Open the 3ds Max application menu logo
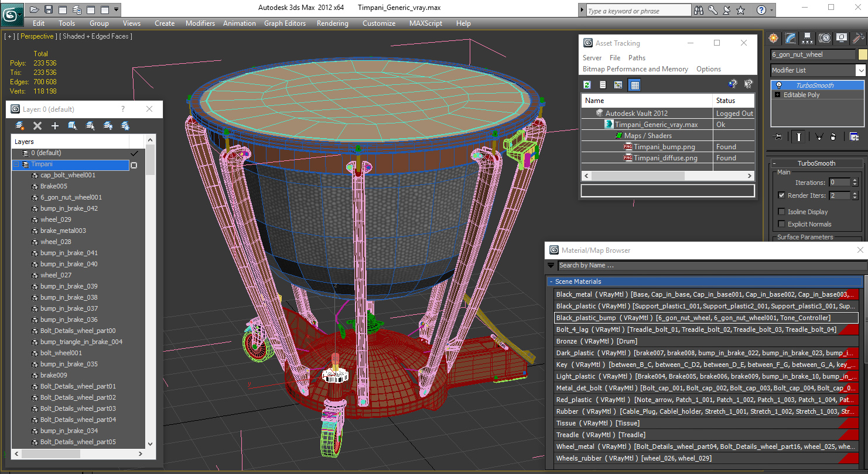 (x=12, y=14)
